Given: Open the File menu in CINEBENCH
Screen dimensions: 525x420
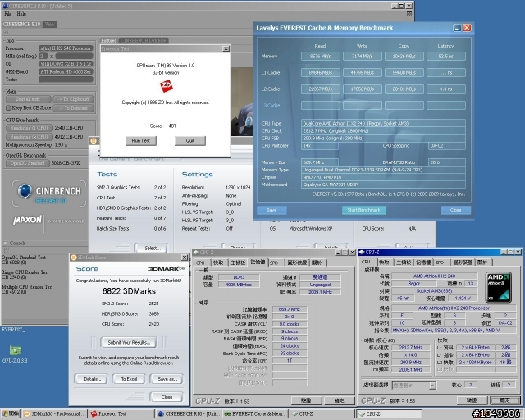Looking at the screenshot, I should point(8,14).
